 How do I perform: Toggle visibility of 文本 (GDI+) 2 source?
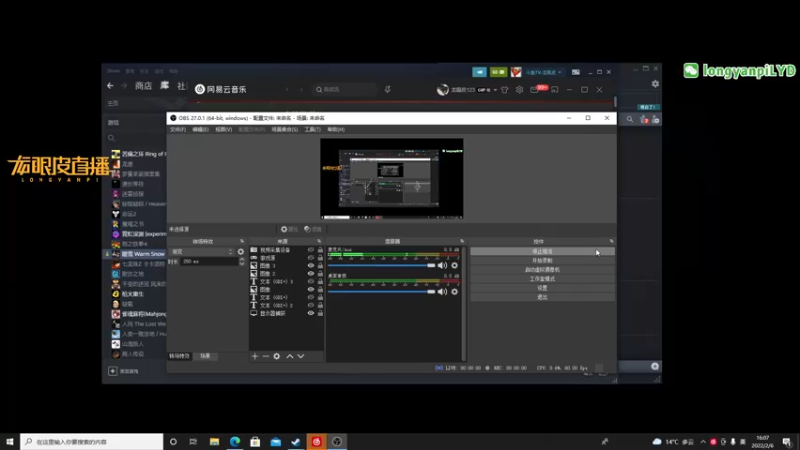pyautogui.click(x=311, y=305)
